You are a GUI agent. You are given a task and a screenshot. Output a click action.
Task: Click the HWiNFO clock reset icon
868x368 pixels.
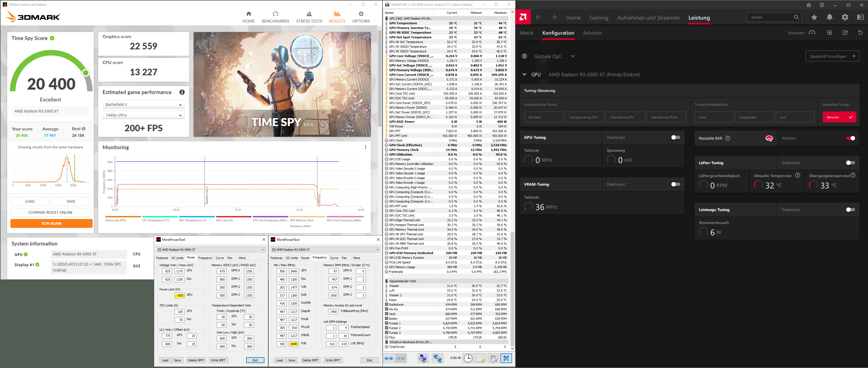468,358
